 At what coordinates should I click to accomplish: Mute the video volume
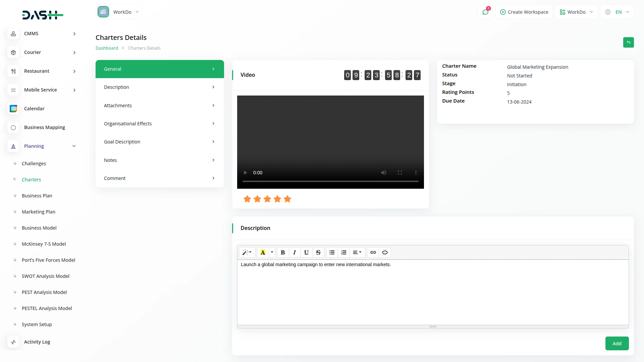coord(384,173)
